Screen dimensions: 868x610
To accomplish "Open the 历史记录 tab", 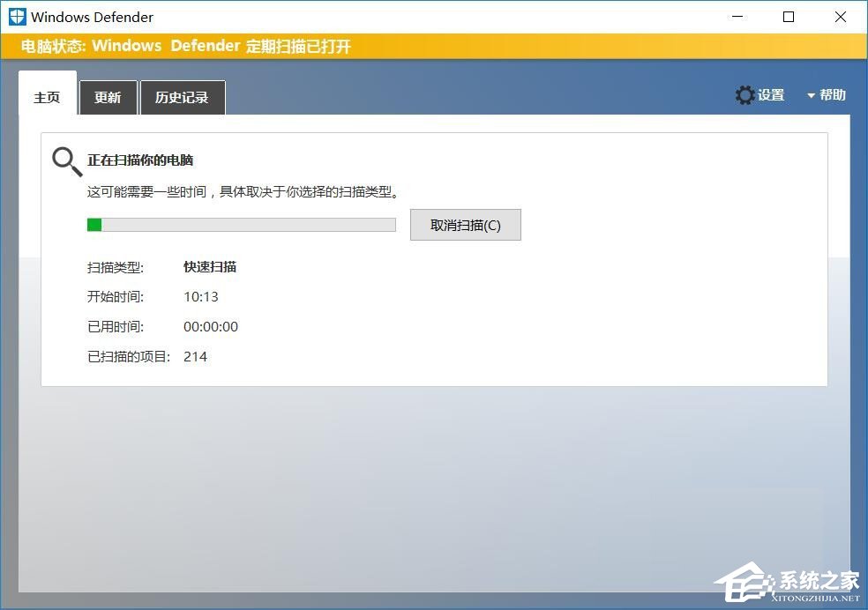I will tap(183, 98).
